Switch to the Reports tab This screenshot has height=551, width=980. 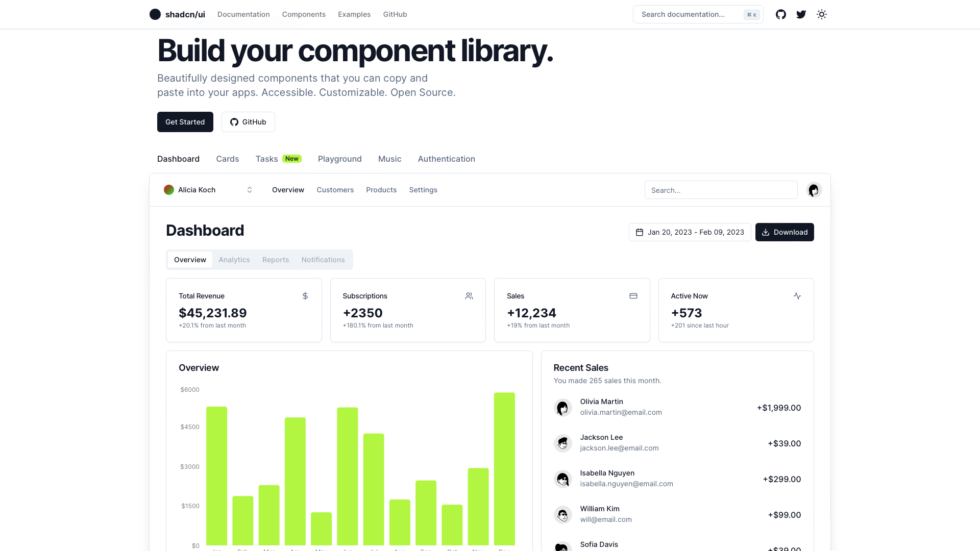coord(276,260)
